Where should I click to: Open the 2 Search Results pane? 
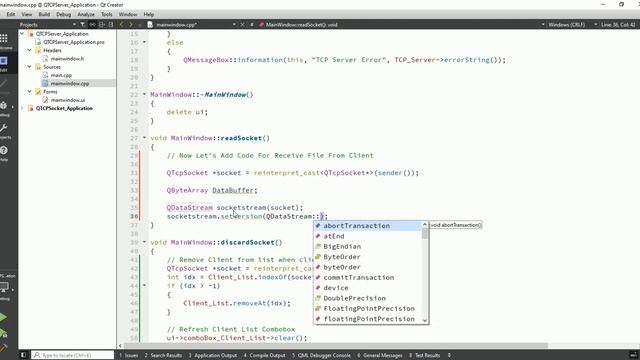pyautogui.click(x=163, y=355)
